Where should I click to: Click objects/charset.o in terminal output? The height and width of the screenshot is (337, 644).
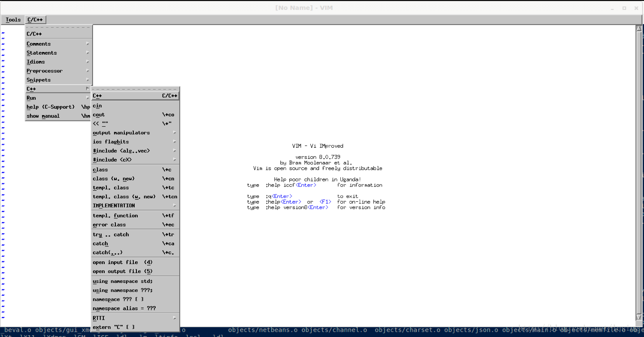pyautogui.click(x=408, y=330)
